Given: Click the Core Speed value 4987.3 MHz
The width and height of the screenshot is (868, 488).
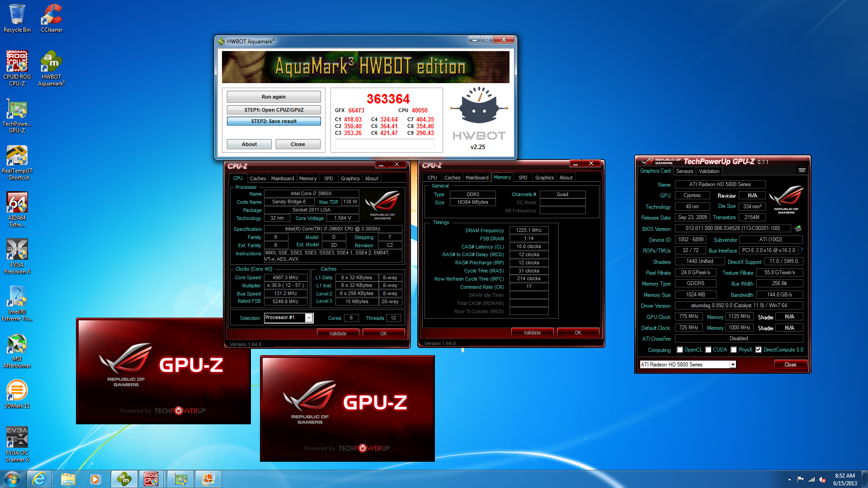Looking at the screenshot, I should coord(285,277).
